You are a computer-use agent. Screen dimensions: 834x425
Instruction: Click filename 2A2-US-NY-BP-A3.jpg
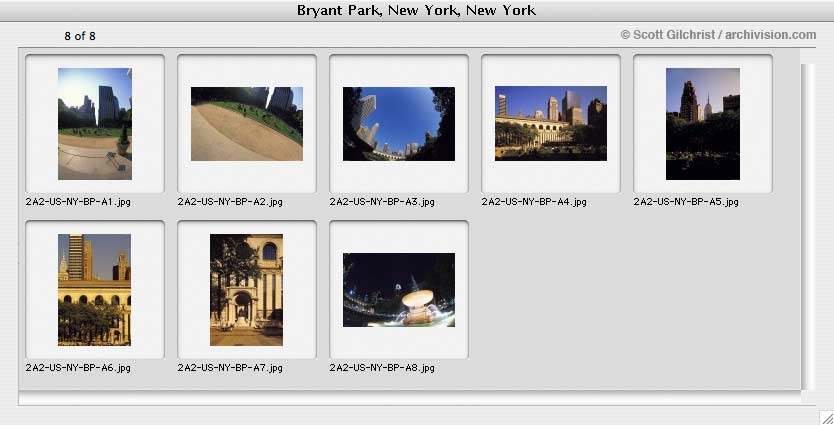click(382, 202)
